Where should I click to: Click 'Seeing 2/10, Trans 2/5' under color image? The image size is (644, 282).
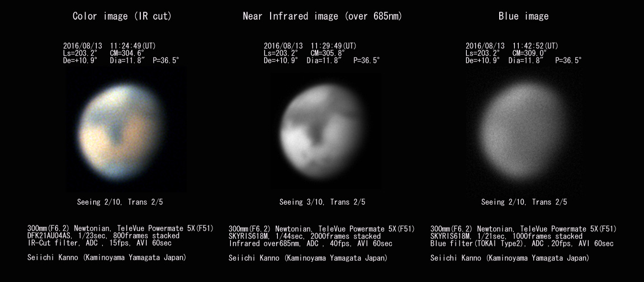coord(120,202)
